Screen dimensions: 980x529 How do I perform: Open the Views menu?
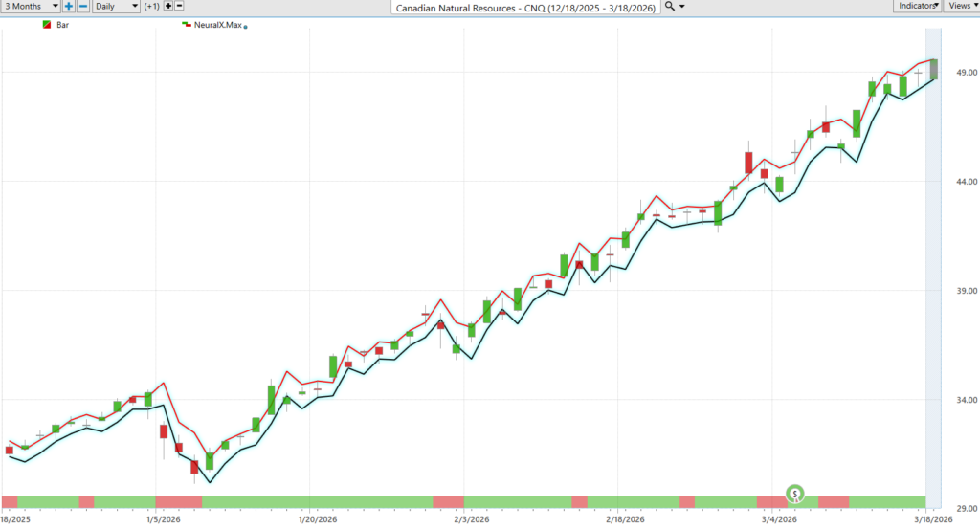pyautogui.click(x=961, y=6)
